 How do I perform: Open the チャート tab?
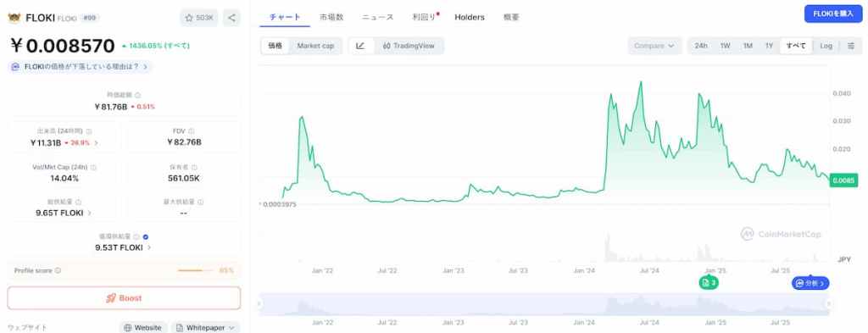click(285, 17)
